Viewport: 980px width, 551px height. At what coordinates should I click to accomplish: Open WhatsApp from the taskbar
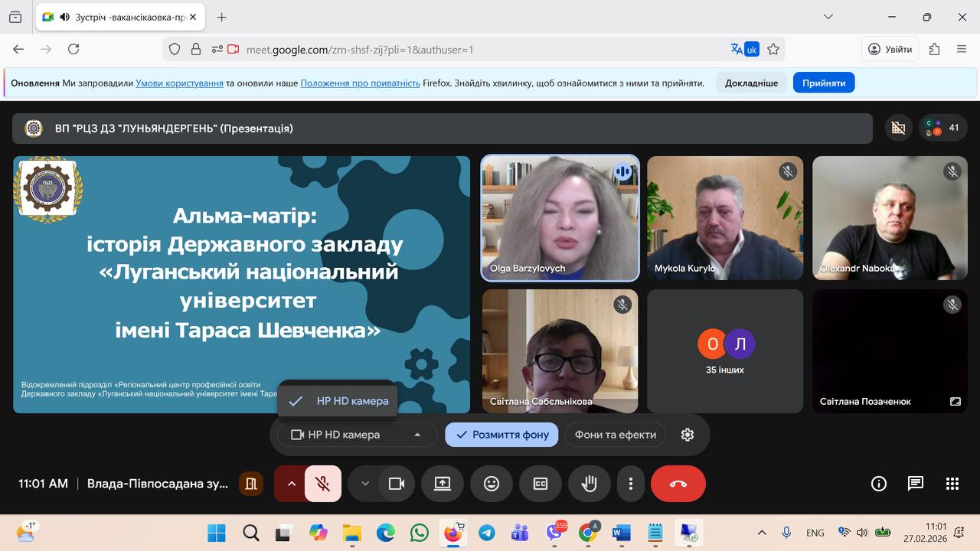419,532
